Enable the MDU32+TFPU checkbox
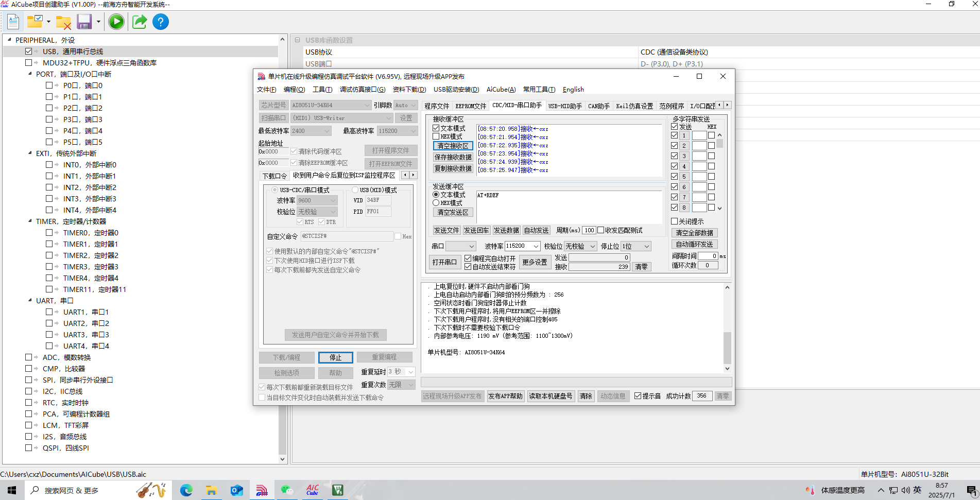980x500 pixels. [28, 63]
